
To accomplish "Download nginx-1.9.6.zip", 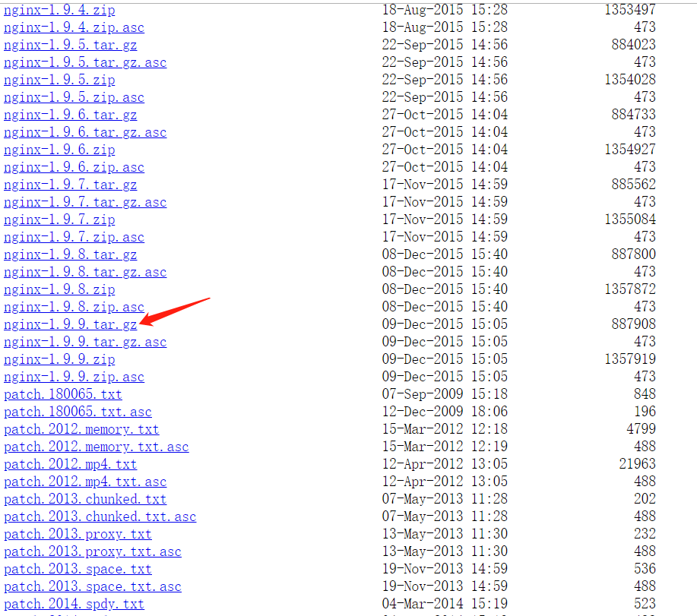I will click(59, 150).
